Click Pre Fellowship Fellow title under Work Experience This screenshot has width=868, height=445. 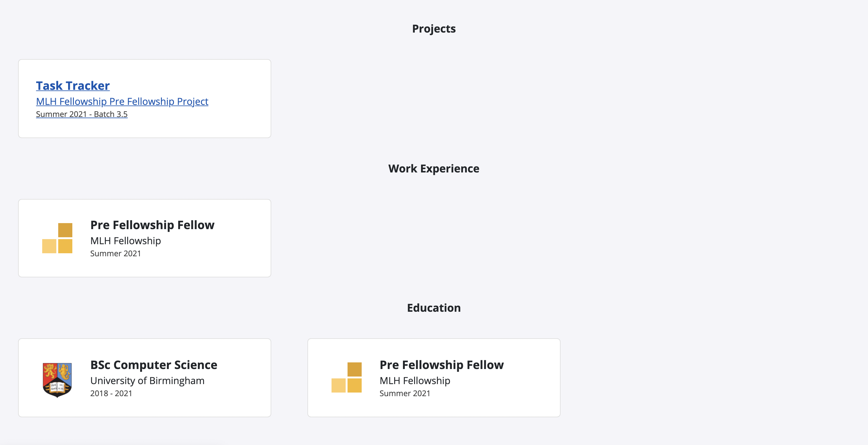click(x=152, y=225)
